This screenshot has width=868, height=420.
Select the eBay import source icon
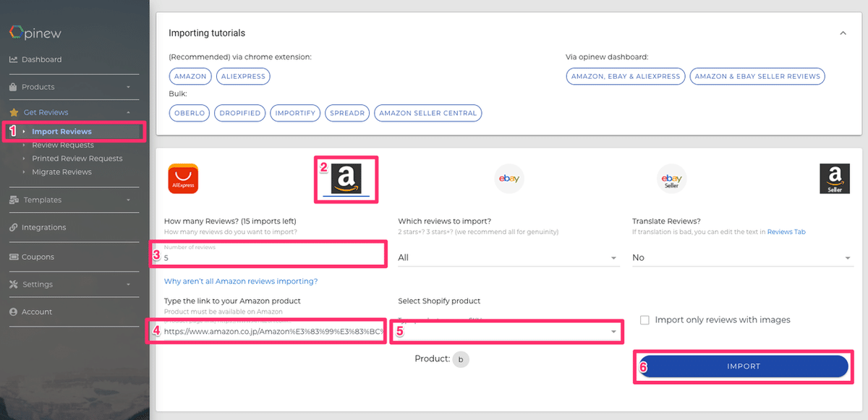tap(509, 179)
